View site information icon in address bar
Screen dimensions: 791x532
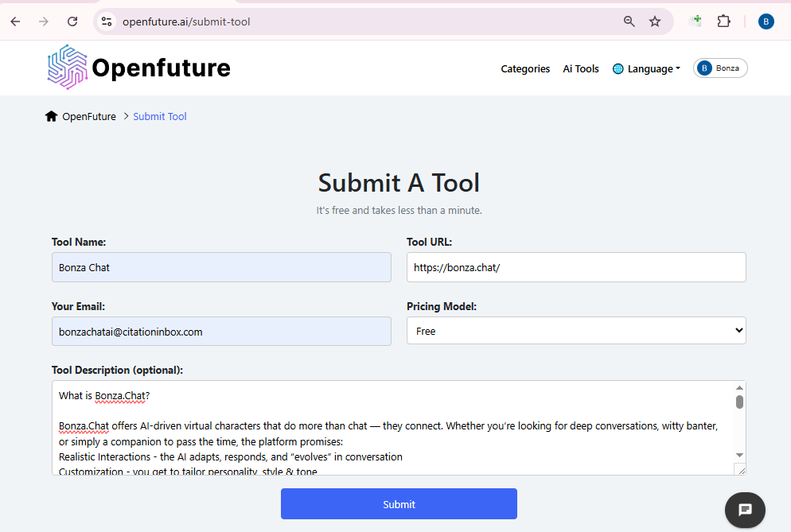point(107,21)
